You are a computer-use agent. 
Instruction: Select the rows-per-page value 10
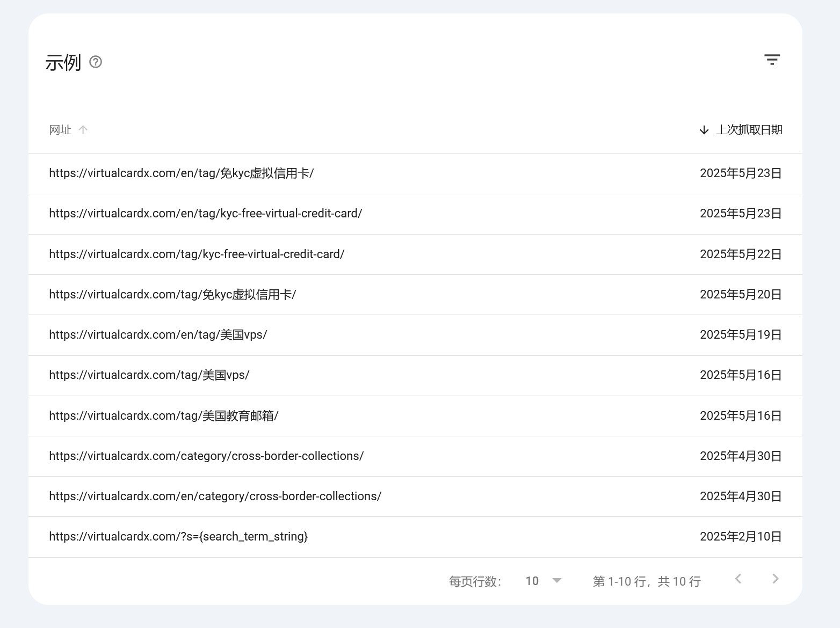[x=532, y=581]
